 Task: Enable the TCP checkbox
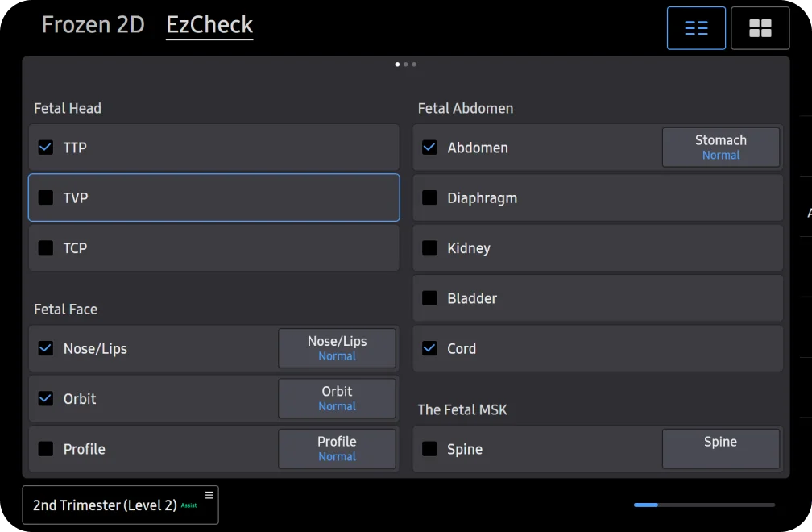(46, 248)
